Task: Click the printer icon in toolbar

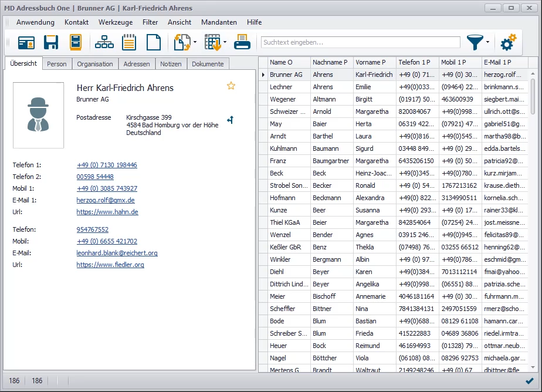Action: (242, 42)
